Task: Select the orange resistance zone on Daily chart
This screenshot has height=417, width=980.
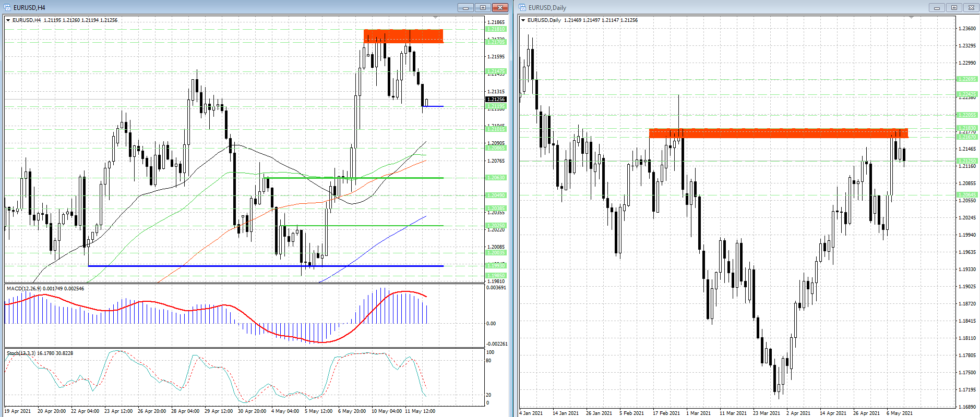Action: 778,133
